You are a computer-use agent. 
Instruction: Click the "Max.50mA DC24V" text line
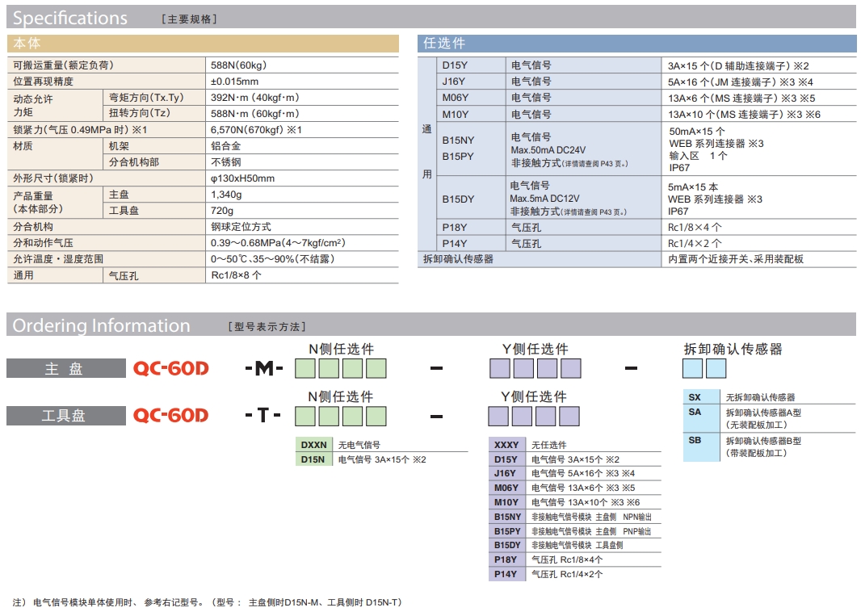(548, 150)
